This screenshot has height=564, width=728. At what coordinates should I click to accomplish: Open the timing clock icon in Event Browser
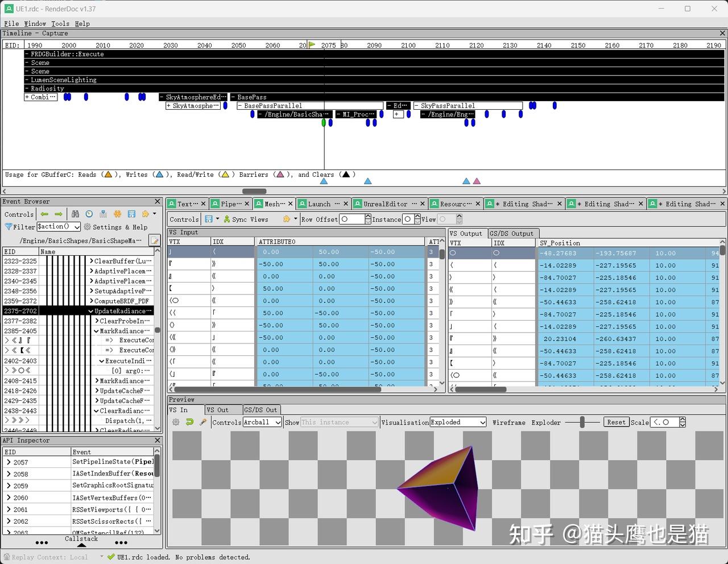coord(89,214)
